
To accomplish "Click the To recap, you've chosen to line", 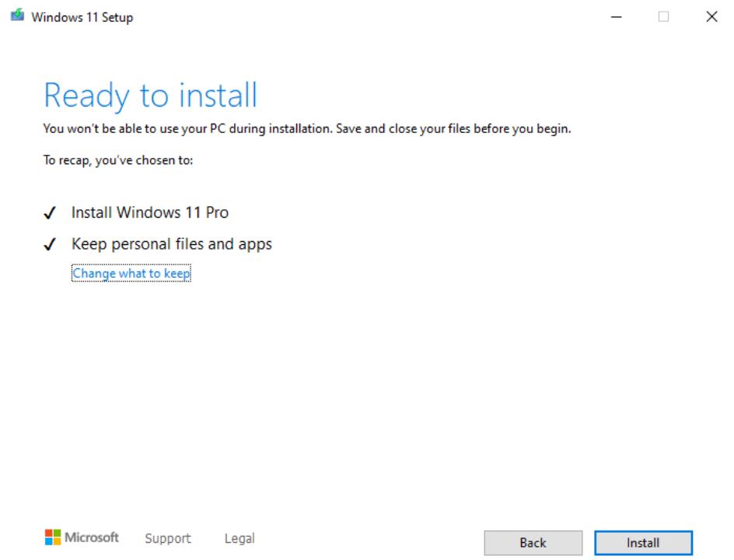I will point(118,160).
